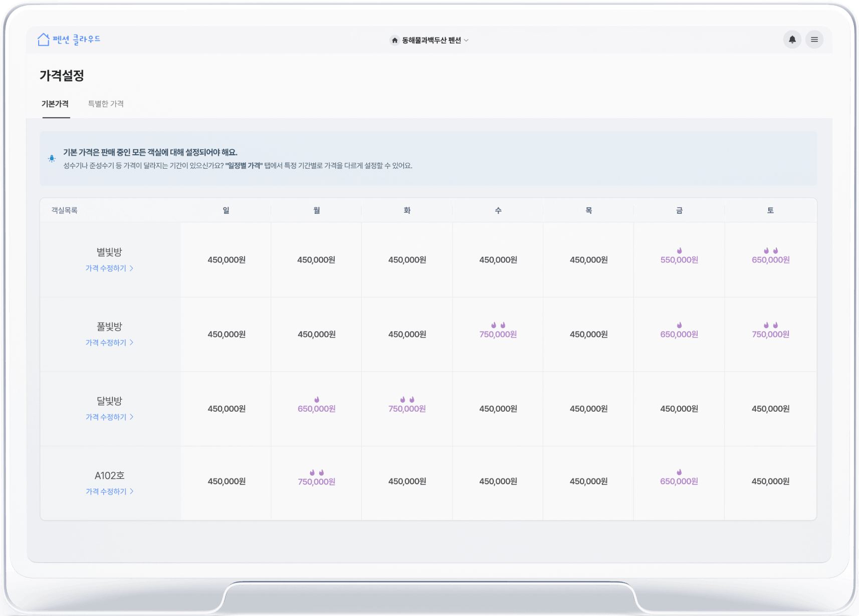The image size is (859, 616).
Task: Select 별빛방 Saturday price 650,000원
Action: pyautogui.click(x=770, y=260)
